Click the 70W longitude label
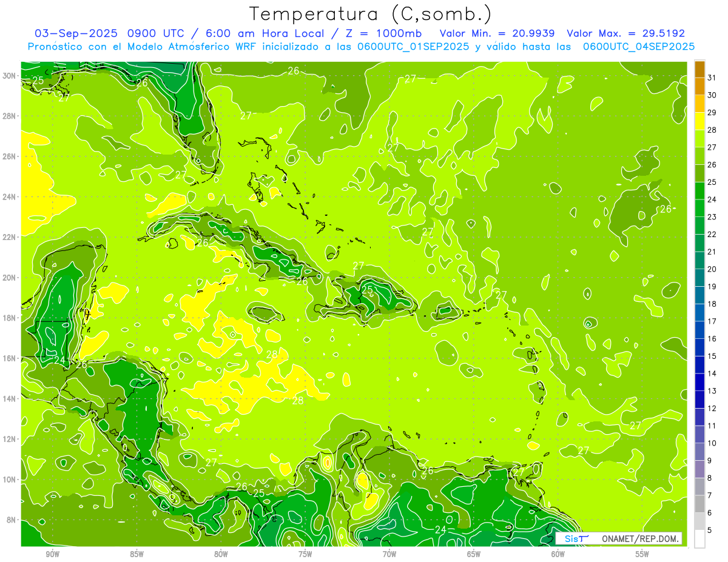 (389, 554)
